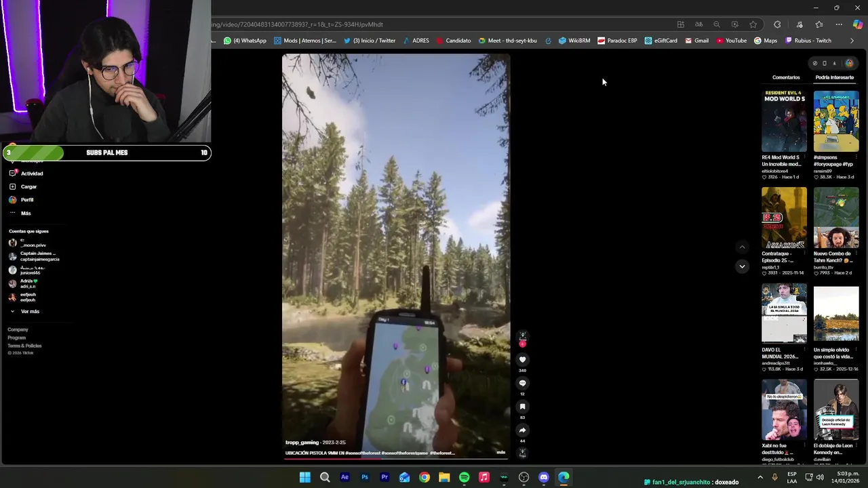Switch to the Comentarios tab
This screenshot has width=868, height=488.
click(786, 77)
